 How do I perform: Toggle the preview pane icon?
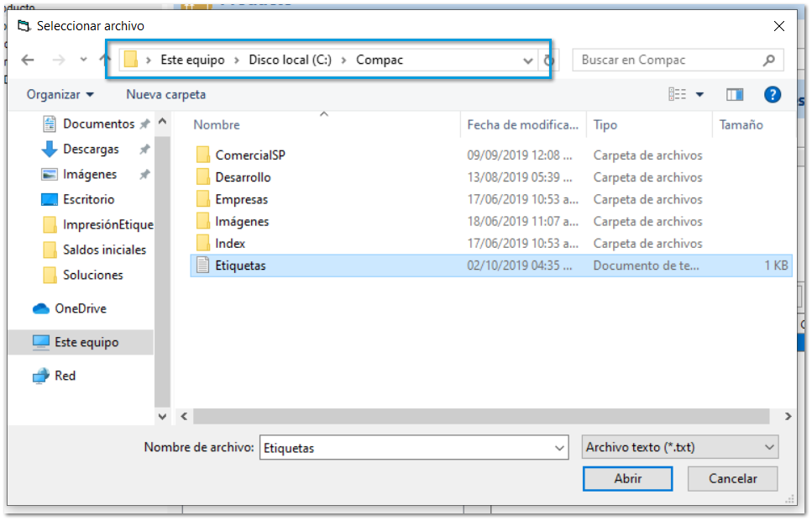click(735, 94)
